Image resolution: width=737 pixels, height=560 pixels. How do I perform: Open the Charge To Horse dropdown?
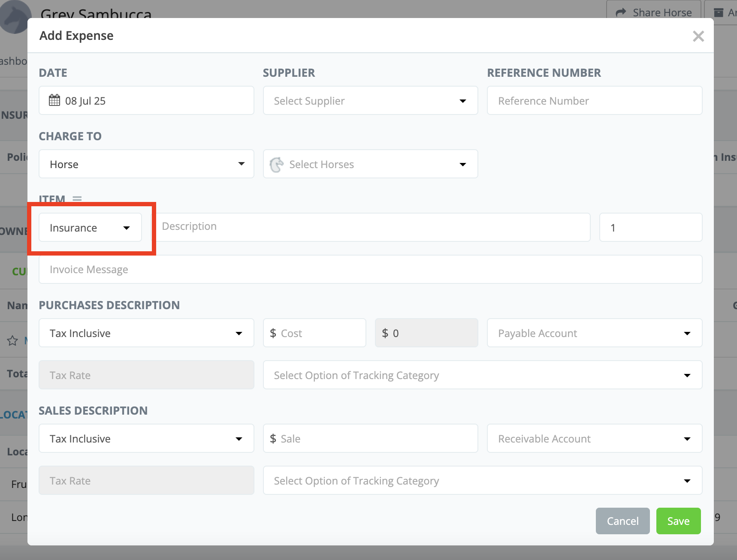[146, 164]
